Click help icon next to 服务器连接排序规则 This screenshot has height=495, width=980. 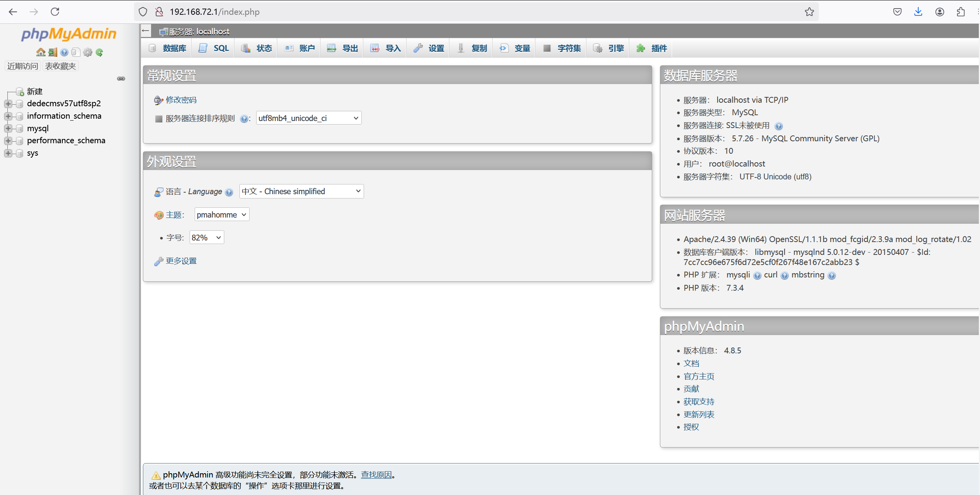[244, 119]
